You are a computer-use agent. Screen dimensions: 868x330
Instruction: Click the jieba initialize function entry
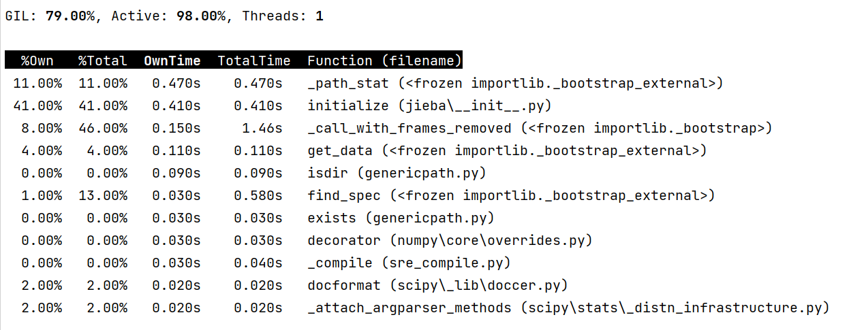[437, 106]
